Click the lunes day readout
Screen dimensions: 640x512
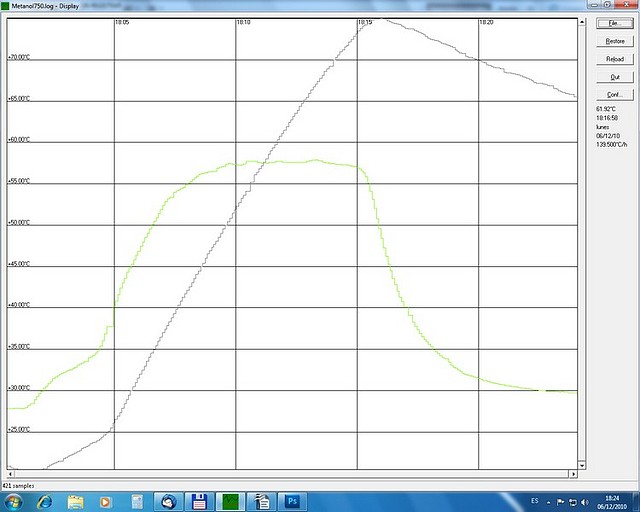pyautogui.click(x=602, y=127)
